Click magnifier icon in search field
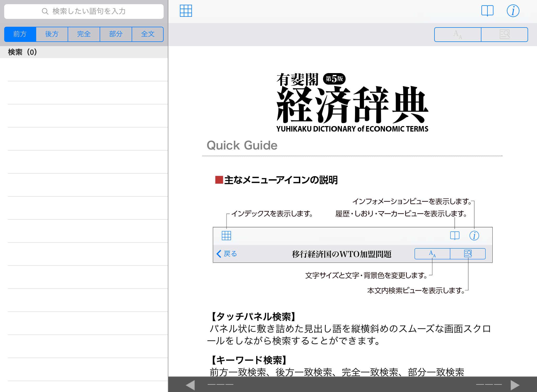Image resolution: width=537 pixels, height=392 pixels. [x=45, y=11]
